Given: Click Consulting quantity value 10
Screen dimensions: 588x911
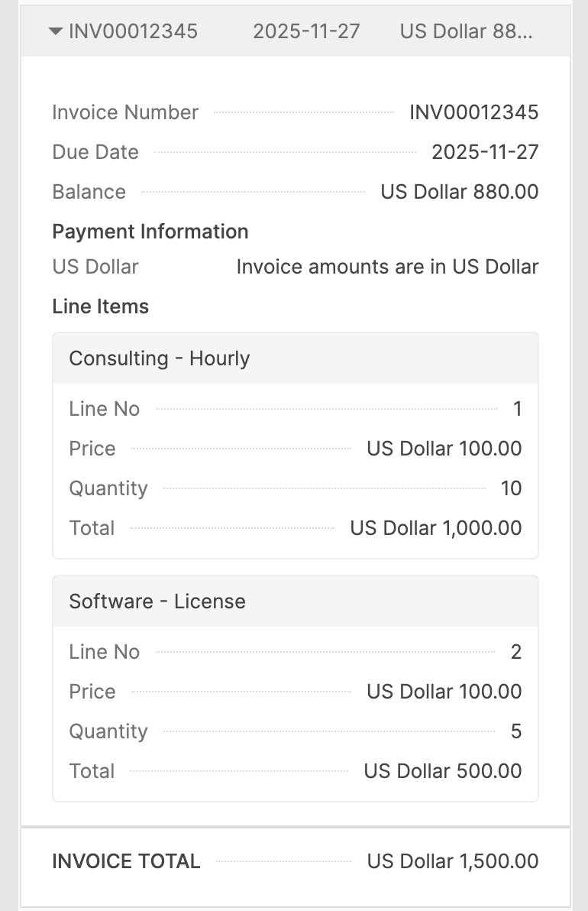Looking at the screenshot, I should 511,488.
